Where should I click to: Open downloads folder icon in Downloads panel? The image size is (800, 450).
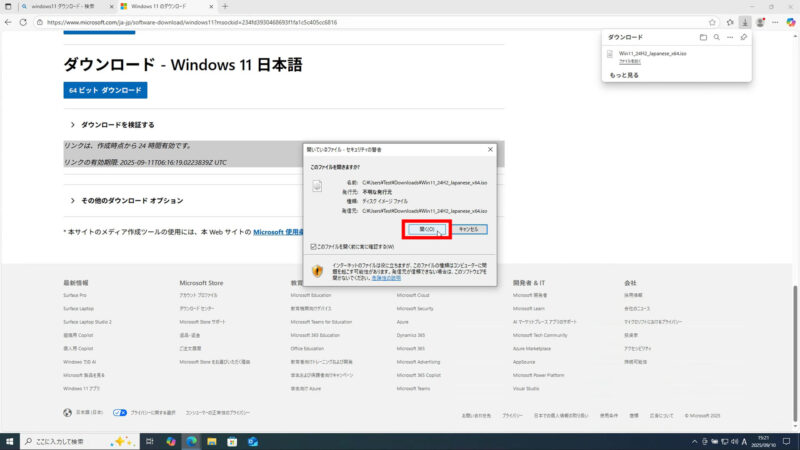[703, 37]
